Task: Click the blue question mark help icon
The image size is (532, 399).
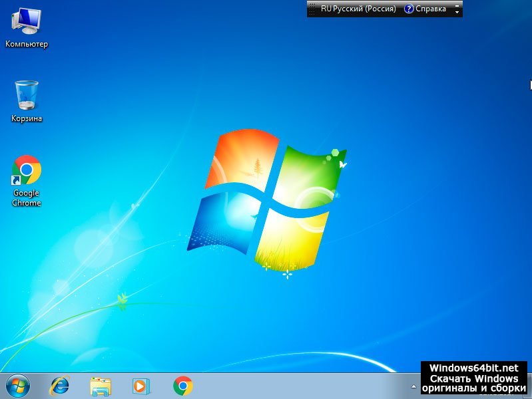Action: point(409,9)
